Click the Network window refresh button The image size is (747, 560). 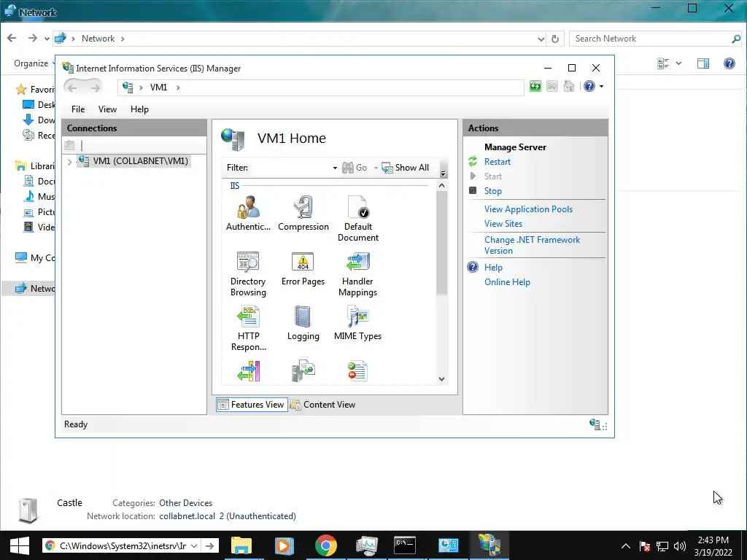[555, 39]
